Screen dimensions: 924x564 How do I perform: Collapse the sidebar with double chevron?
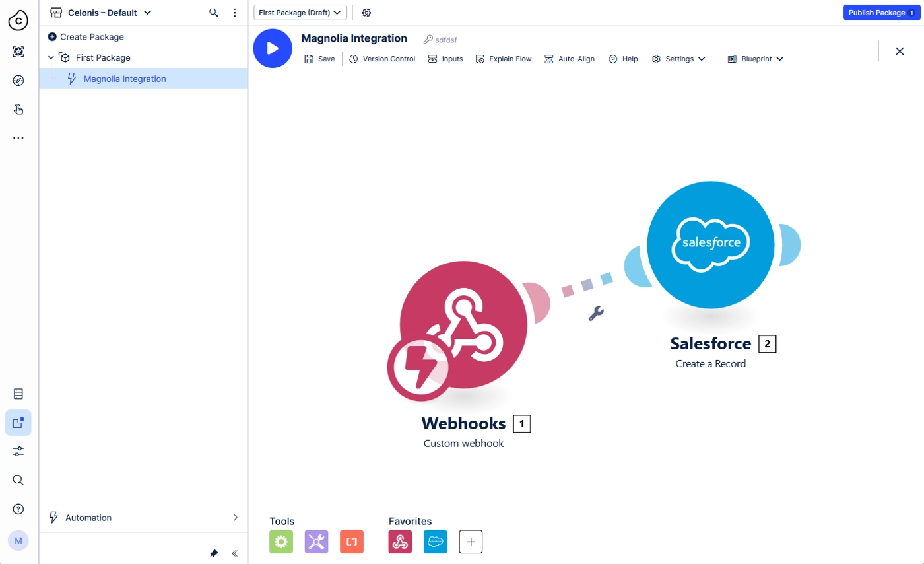pos(234,553)
